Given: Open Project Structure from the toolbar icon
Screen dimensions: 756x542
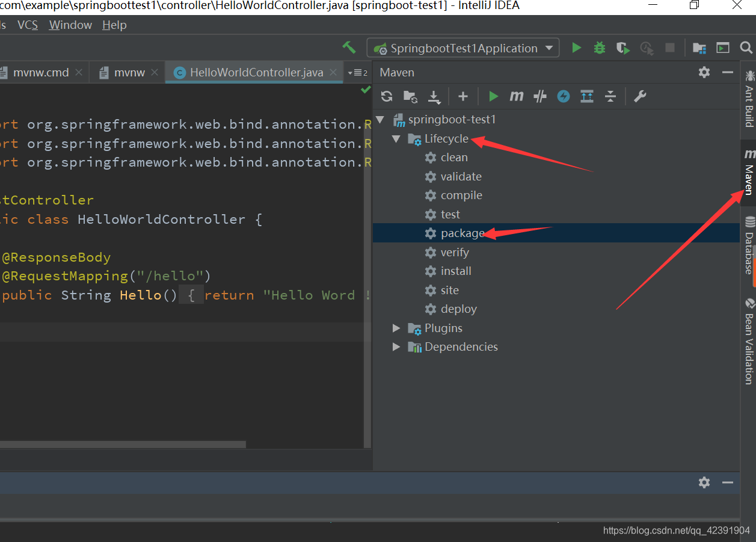Looking at the screenshot, I should point(699,48).
